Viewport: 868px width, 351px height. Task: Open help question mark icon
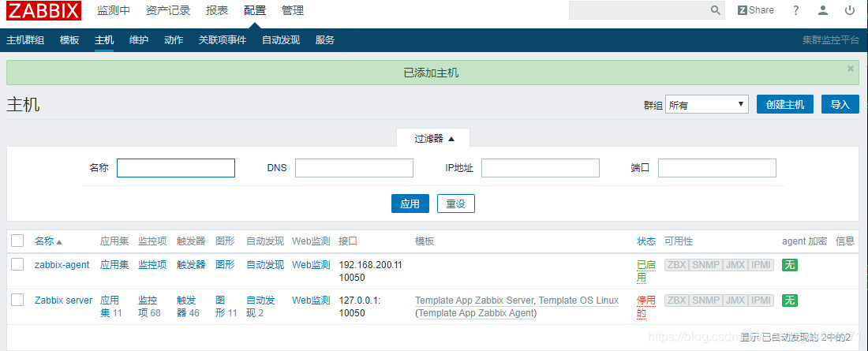coord(796,10)
